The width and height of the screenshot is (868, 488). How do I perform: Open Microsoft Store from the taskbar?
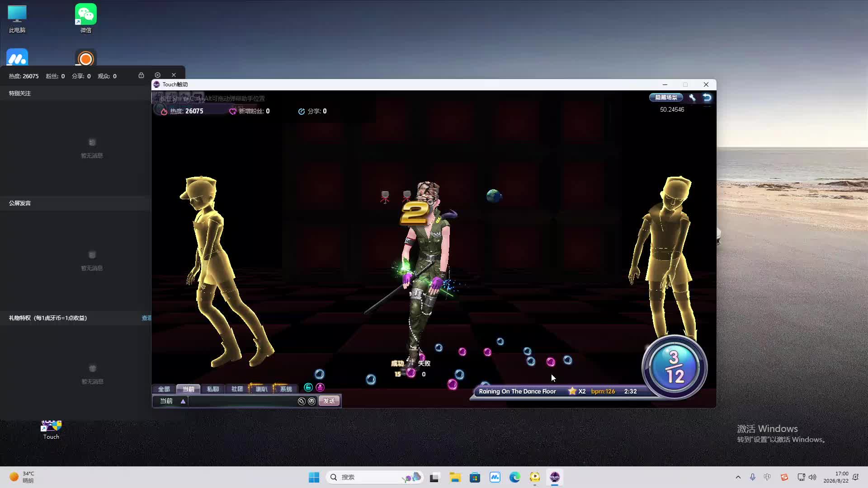tap(475, 477)
